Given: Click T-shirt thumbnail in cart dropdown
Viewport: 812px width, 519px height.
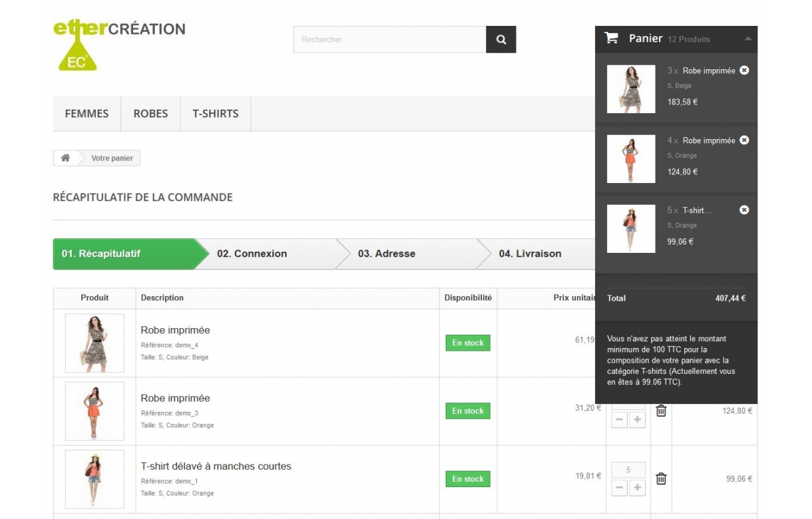Looking at the screenshot, I should click(x=631, y=228).
